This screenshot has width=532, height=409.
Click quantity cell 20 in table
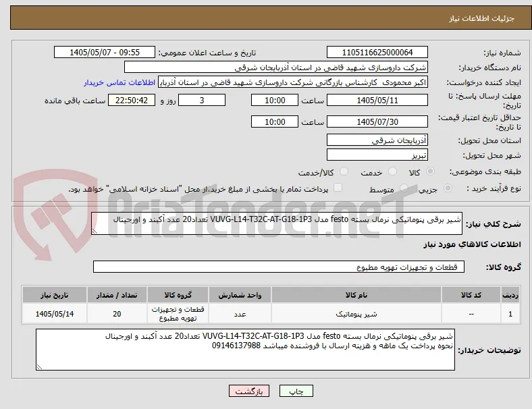click(x=117, y=314)
